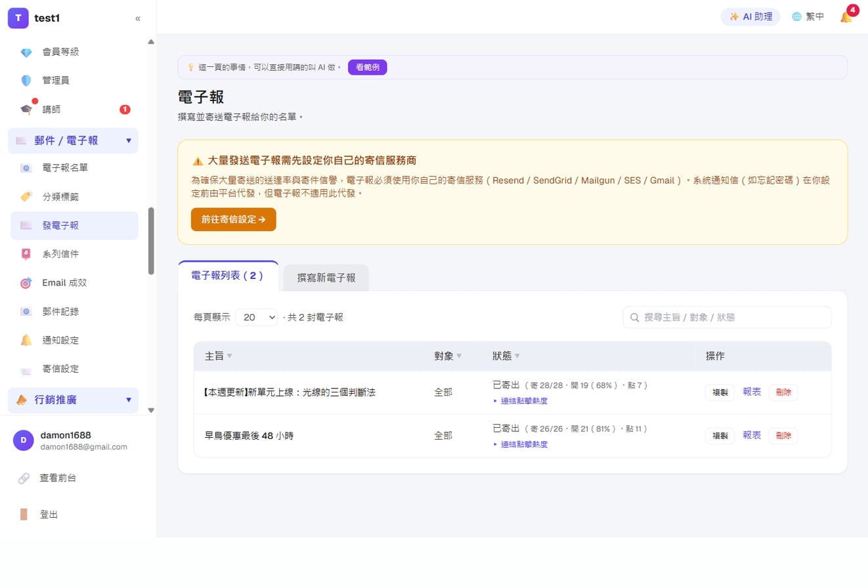The image size is (868, 588).
Task: Copy the 早鳥優惠 newsletter with 複製
Action: 720,436
